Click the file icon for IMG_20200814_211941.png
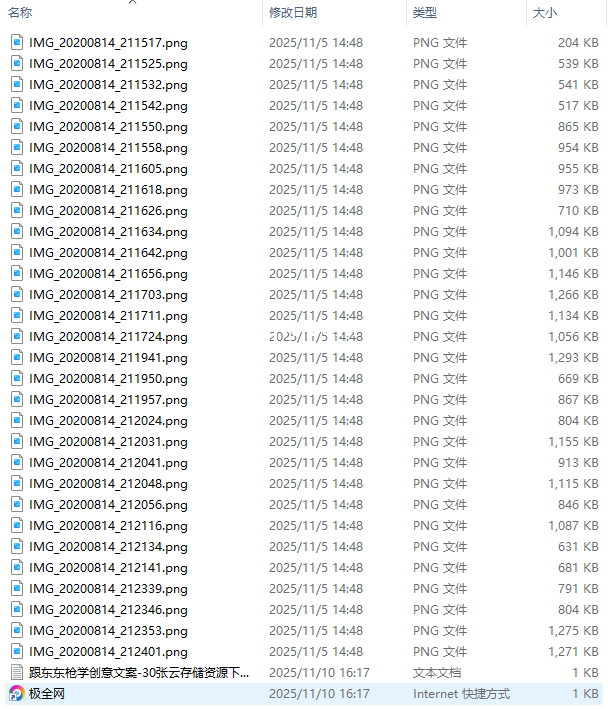608x709 pixels. [17, 358]
